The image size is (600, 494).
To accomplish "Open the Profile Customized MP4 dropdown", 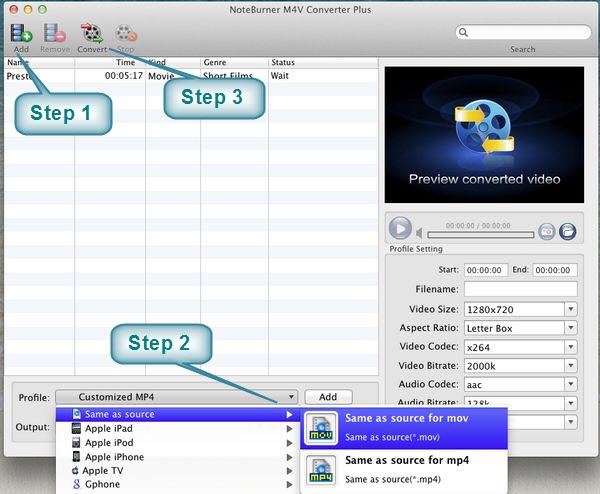I will tap(176, 397).
